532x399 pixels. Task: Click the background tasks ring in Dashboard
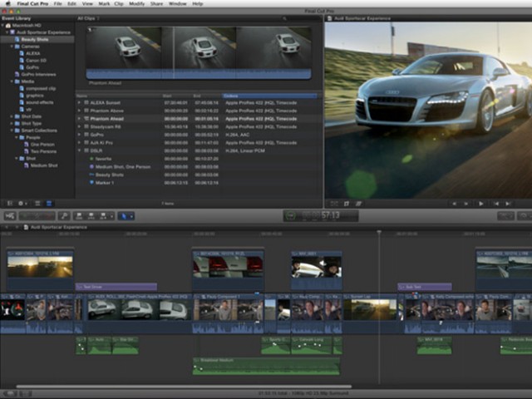[290, 216]
